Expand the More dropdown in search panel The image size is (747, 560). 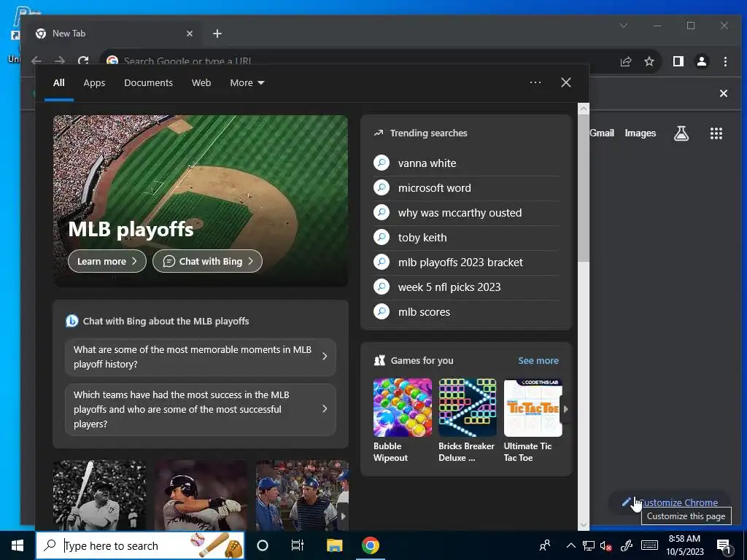(247, 83)
